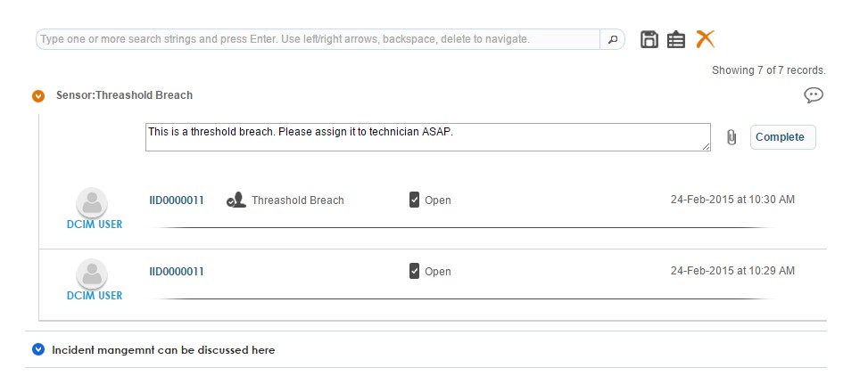Click DCIM USER name on 10:29 AM entry

tap(95, 296)
